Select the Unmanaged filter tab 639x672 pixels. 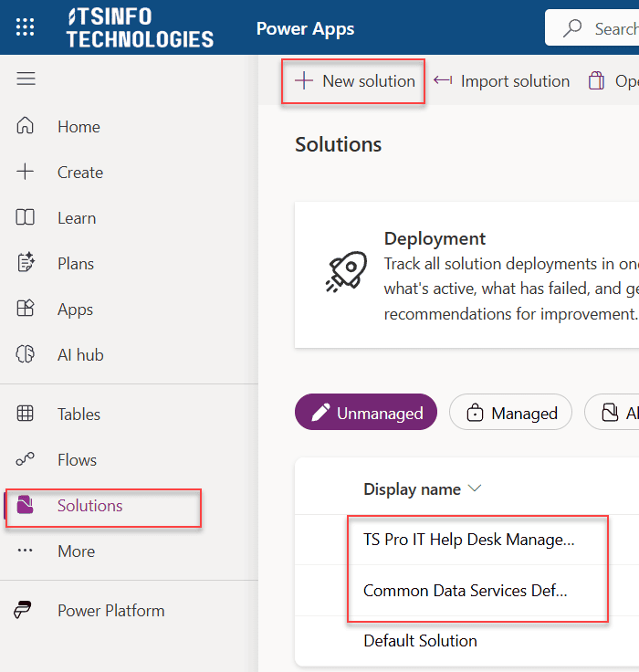tap(365, 412)
